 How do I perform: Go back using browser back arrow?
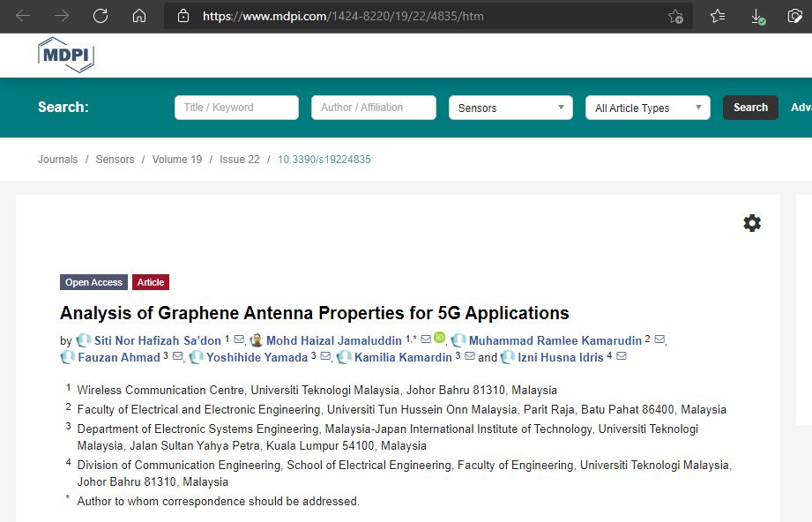[x=23, y=16]
